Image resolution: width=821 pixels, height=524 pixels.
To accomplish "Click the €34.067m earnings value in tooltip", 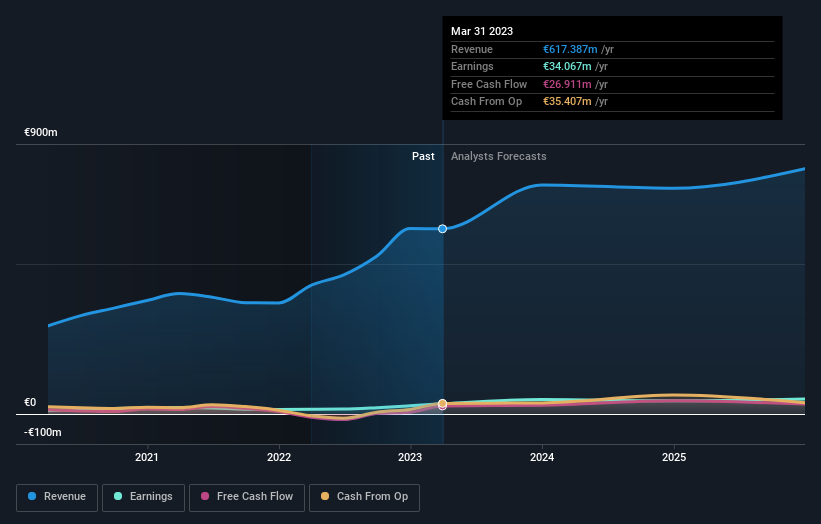I will coord(567,66).
